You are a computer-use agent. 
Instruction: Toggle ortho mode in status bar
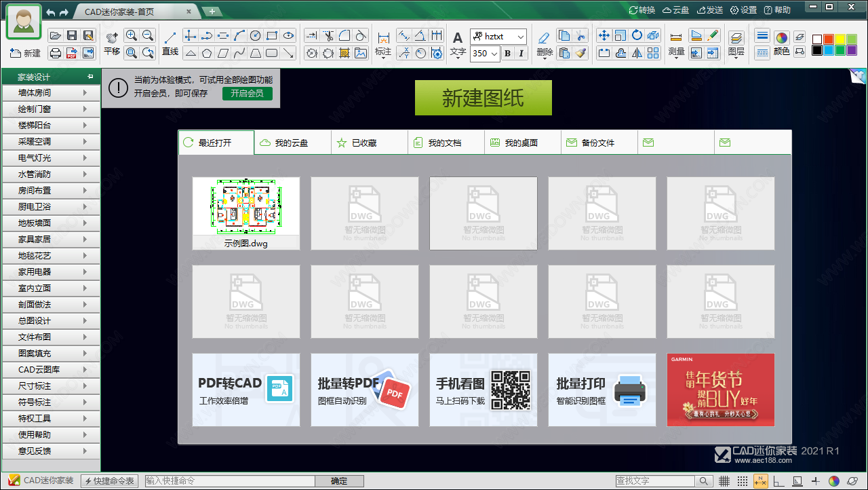click(779, 481)
